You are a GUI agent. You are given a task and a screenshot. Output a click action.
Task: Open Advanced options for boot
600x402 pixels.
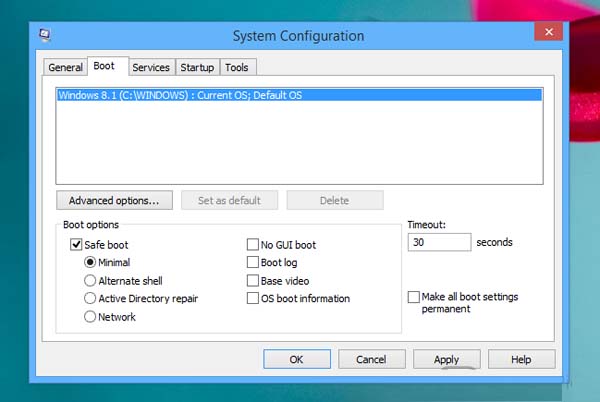point(114,200)
